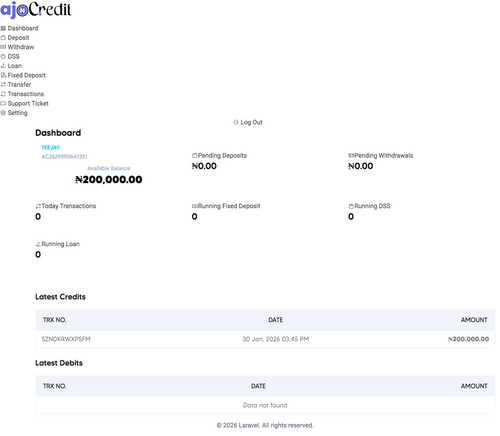The width and height of the screenshot is (500, 436).
Task: Click the Pending Deposits wallet icon
Action: click(x=195, y=155)
